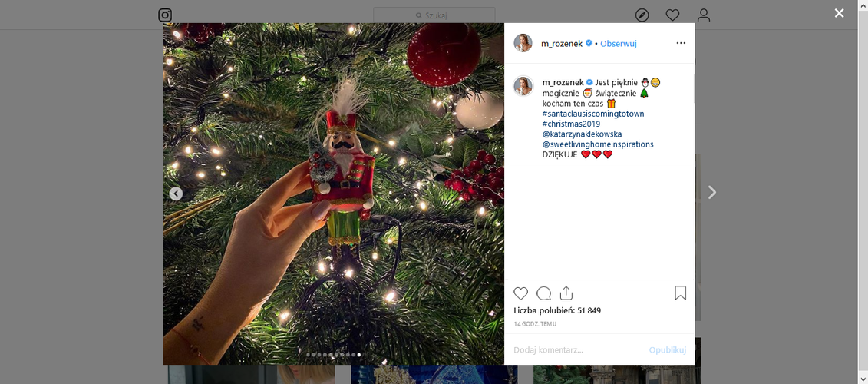Screen dimensions: 868x384
Task: Open the profile person icon
Action: [x=704, y=15]
